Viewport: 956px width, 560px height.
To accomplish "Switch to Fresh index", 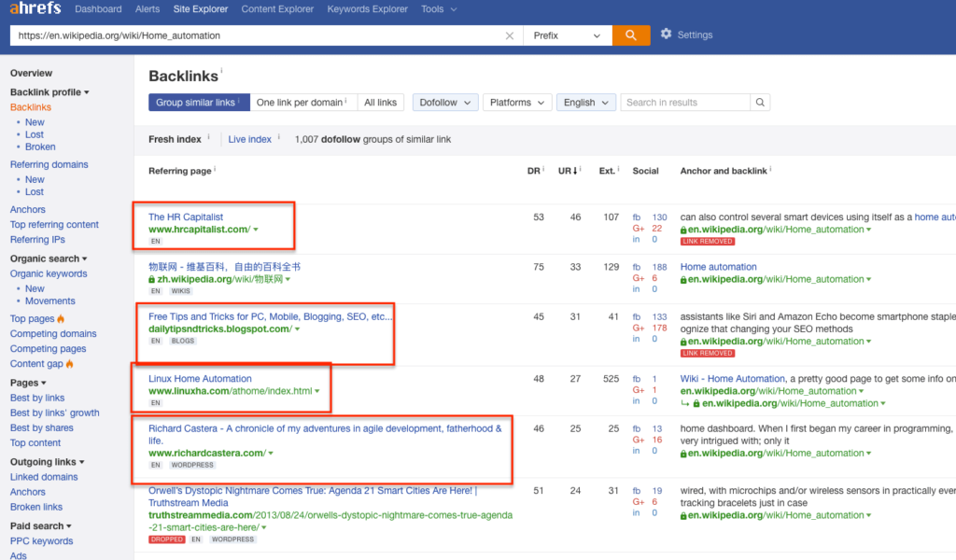I will [x=175, y=140].
